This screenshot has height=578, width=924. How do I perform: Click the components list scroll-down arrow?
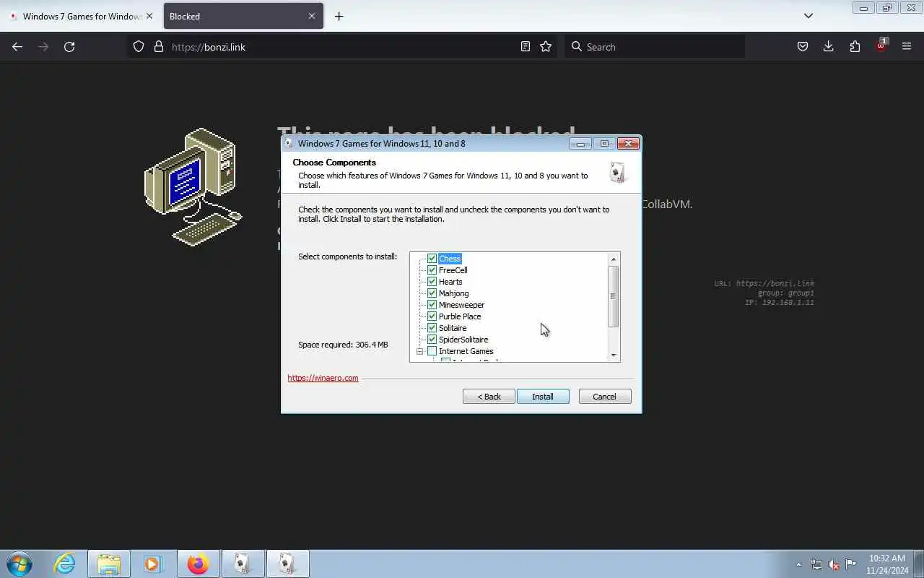click(614, 355)
